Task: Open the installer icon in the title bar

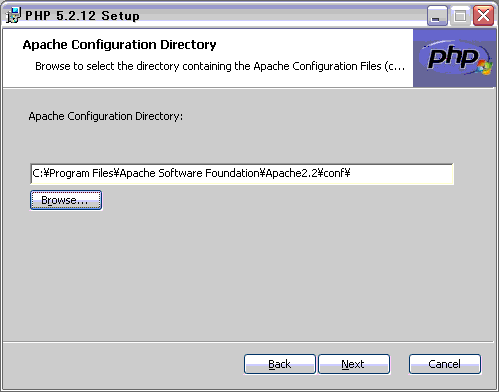Action: pyautogui.click(x=13, y=15)
